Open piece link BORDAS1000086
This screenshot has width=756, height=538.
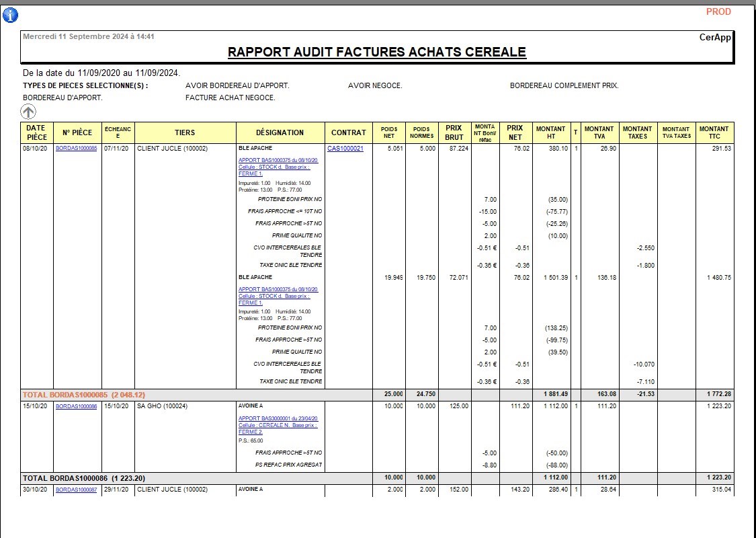click(x=76, y=407)
